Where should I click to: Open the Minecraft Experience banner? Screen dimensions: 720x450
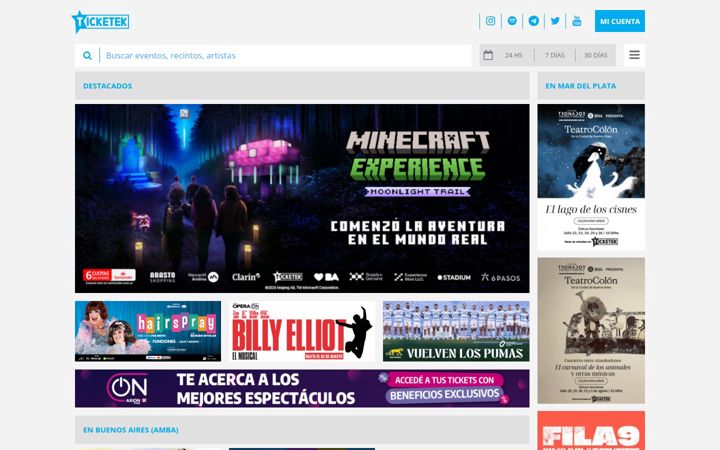point(302,198)
